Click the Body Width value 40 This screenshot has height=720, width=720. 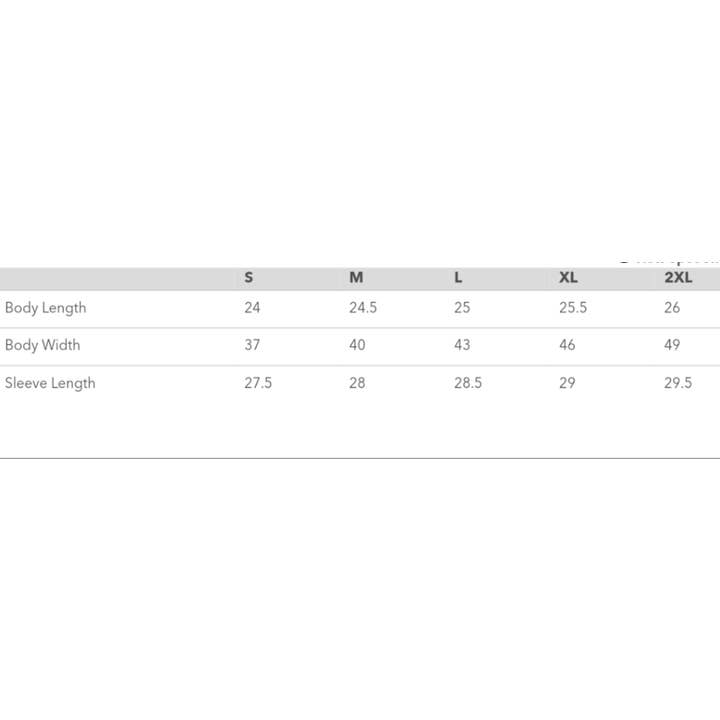click(x=357, y=345)
